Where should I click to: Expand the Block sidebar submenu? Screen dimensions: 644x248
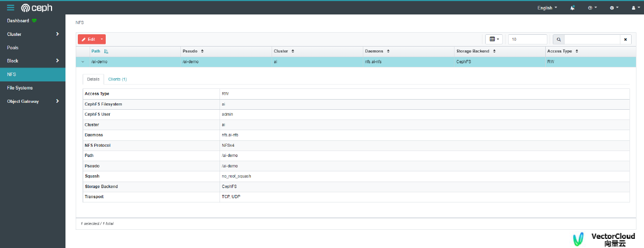click(x=57, y=61)
